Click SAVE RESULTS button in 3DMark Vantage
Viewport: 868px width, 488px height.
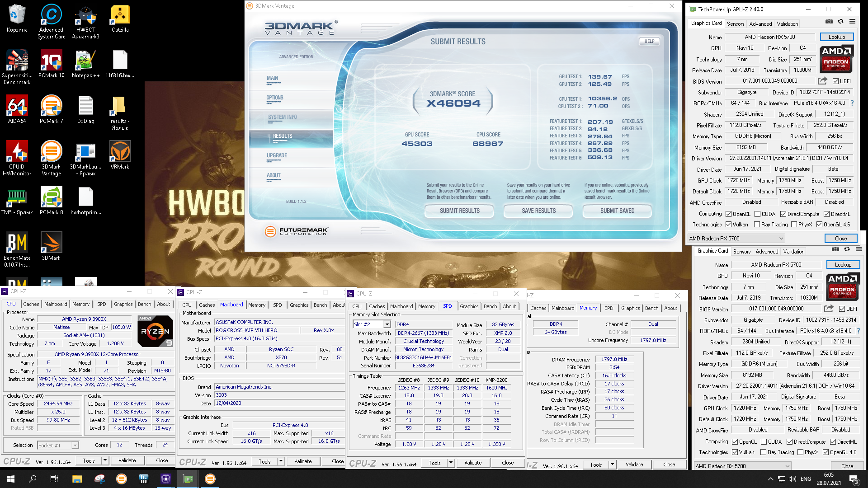point(538,211)
